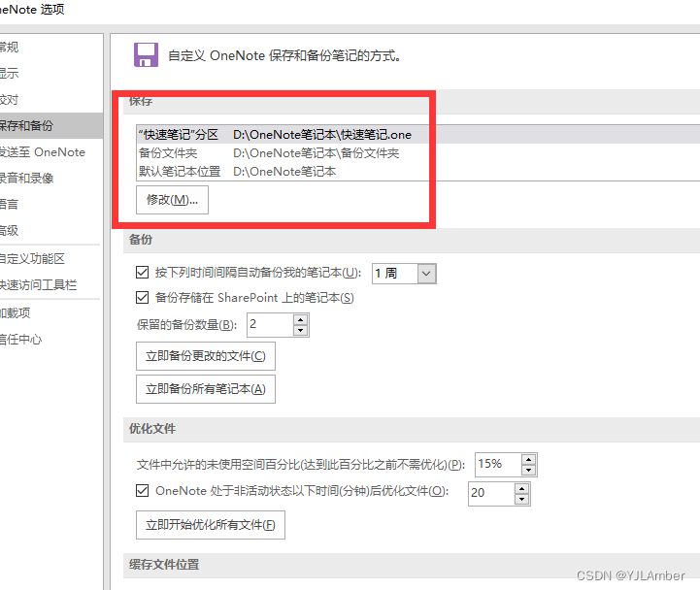This screenshot has width=700, height=590.
Task: Decrease the inactivity minutes value
Action: tap(522, 499)
